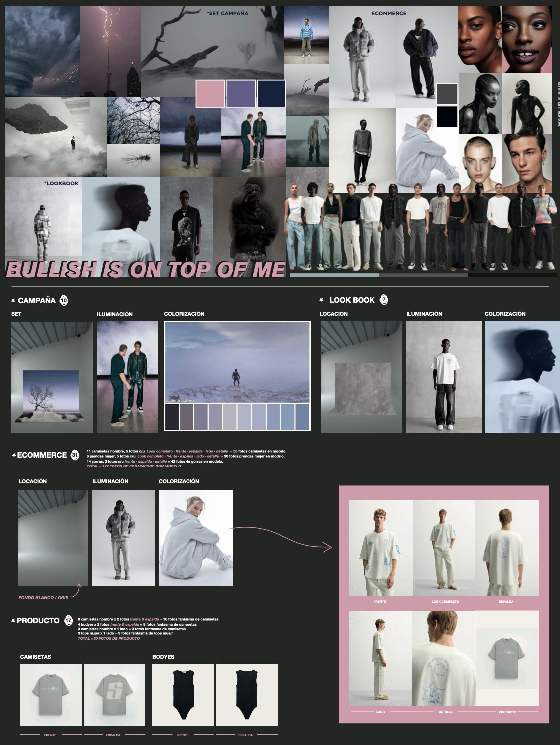The image size is (560, 745).
Task: Open the side-view model photo in pink panel
Action: pyautogui.click(x=380, y=658)
